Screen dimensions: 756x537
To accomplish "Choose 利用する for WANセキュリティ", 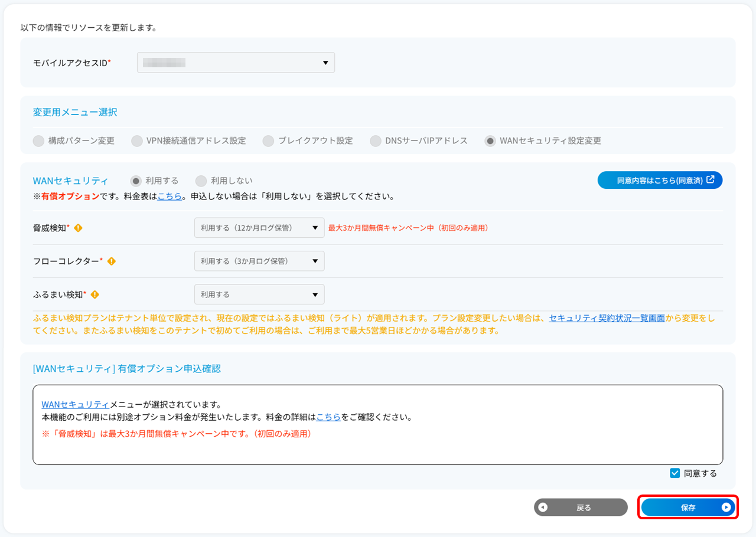I will [x=136, y=181].
